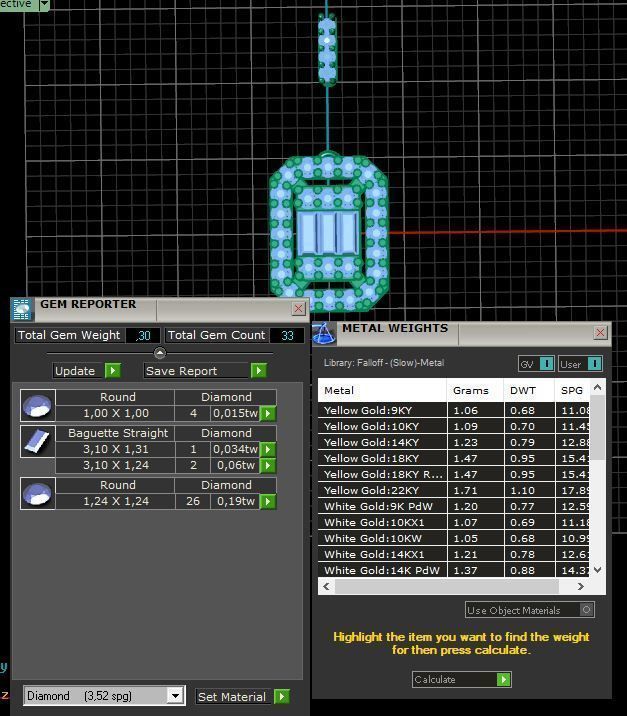Select the Yellow Gold:22KY row

[453, 490]
